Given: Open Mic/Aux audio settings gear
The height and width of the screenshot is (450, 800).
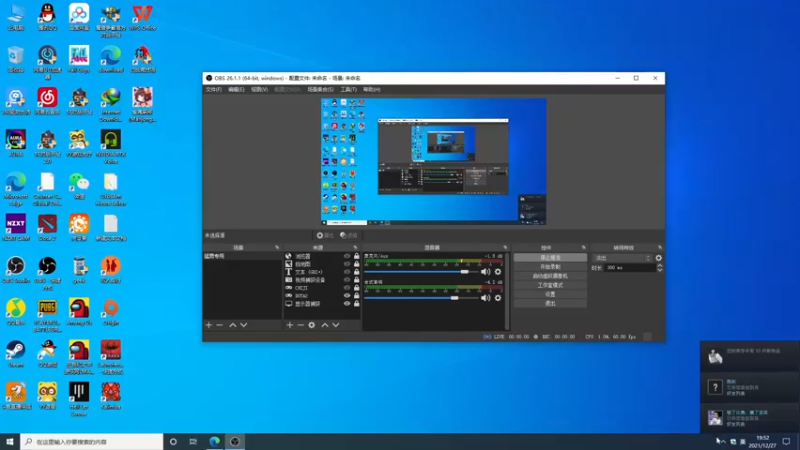Looking at the screenshot, I should (x=498, y=272).
